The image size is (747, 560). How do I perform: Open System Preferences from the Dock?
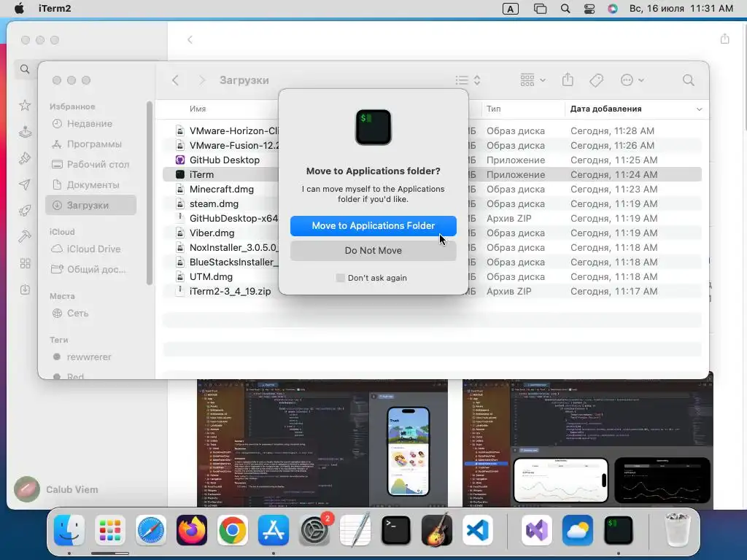point(314,530)
